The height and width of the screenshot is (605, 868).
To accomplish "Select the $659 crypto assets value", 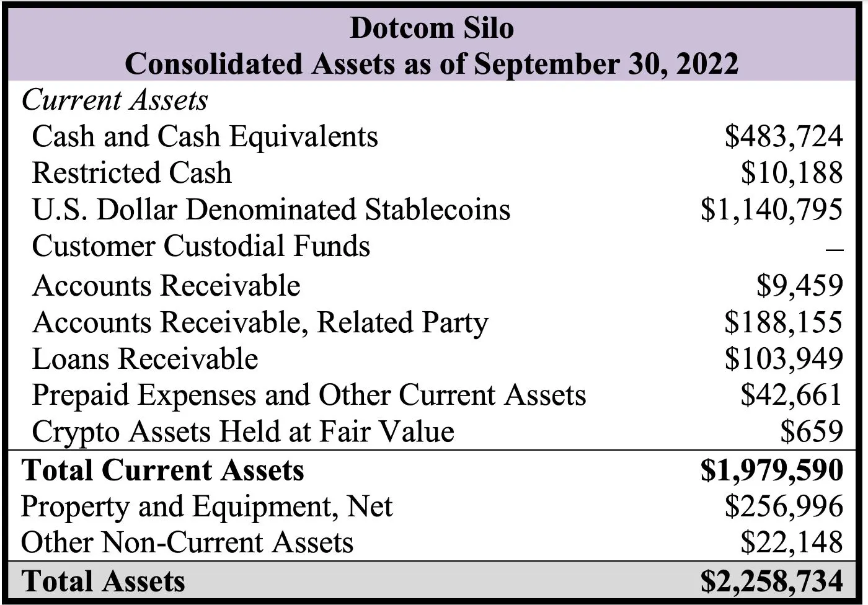I will click(812, 432).
